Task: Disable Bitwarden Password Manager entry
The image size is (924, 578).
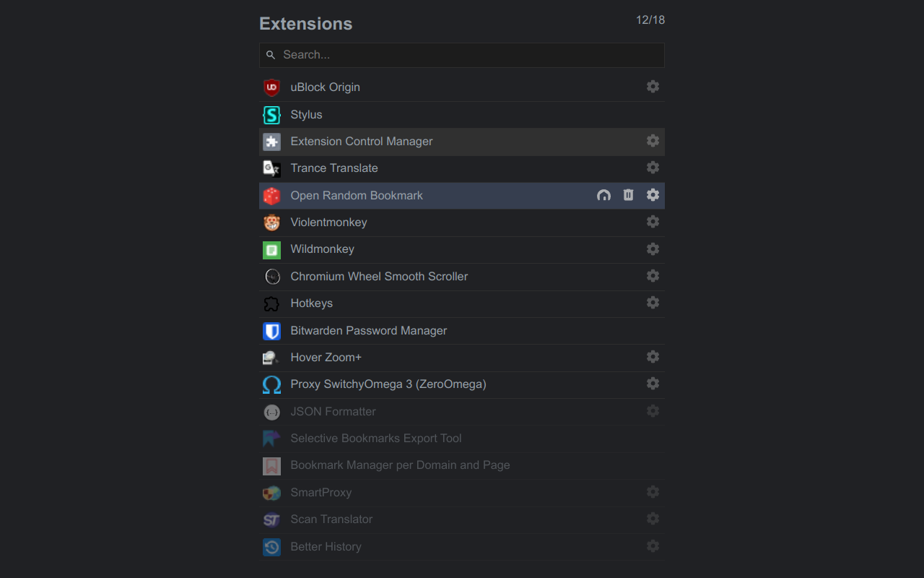Action: pyautogui.click(x=462, y=331)
